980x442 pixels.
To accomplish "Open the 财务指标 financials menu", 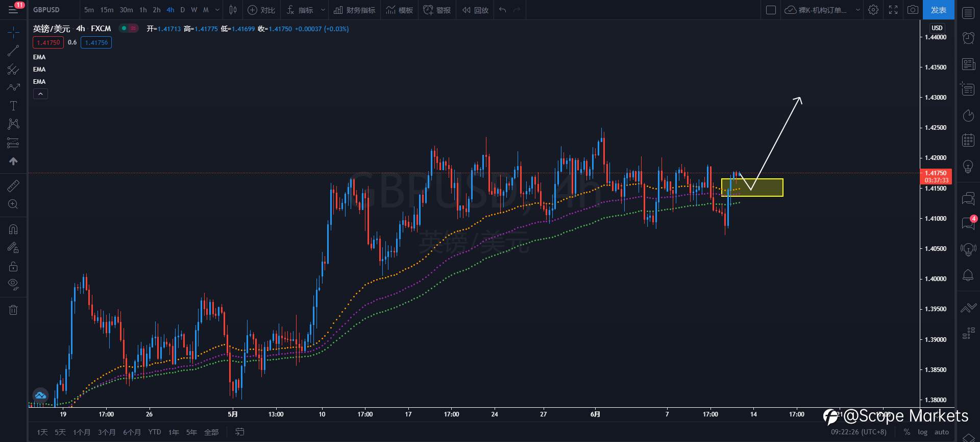I will 355,10.
